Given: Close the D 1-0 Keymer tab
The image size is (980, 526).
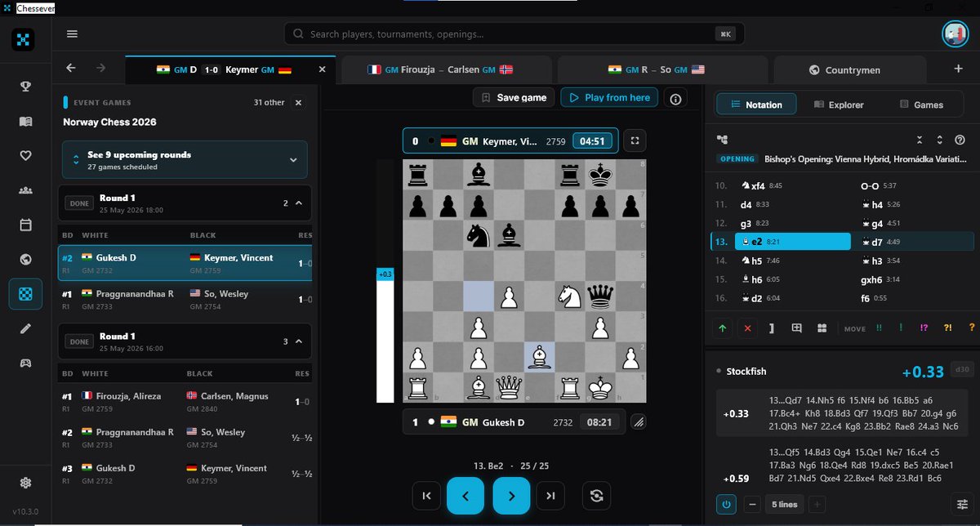Looking at the screenshot, I should 322,69.
